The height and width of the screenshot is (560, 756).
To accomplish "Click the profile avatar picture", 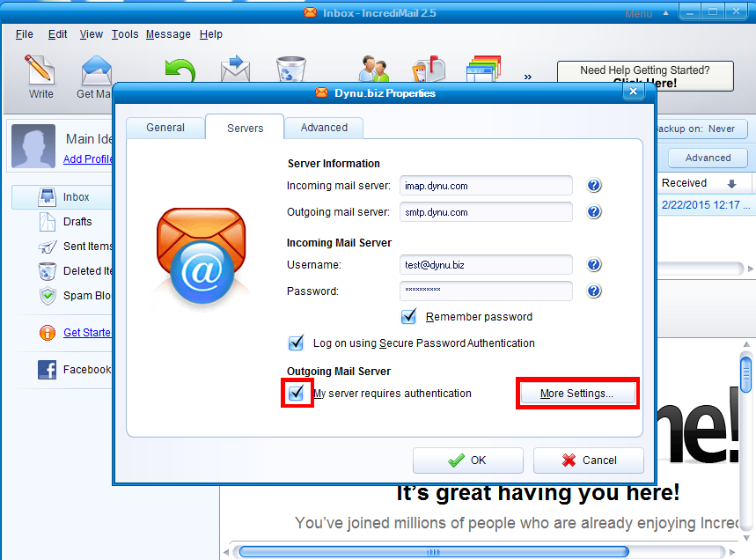I will pyautogui.click(x=33, y=146).
